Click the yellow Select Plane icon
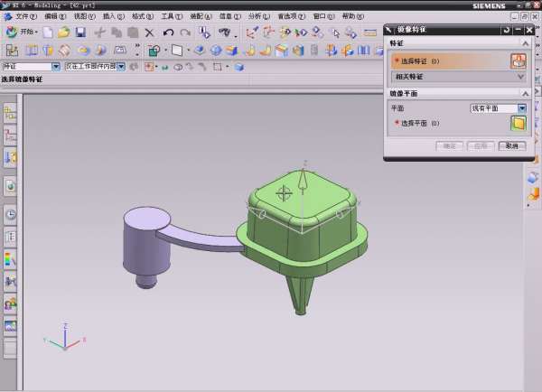 518,123
